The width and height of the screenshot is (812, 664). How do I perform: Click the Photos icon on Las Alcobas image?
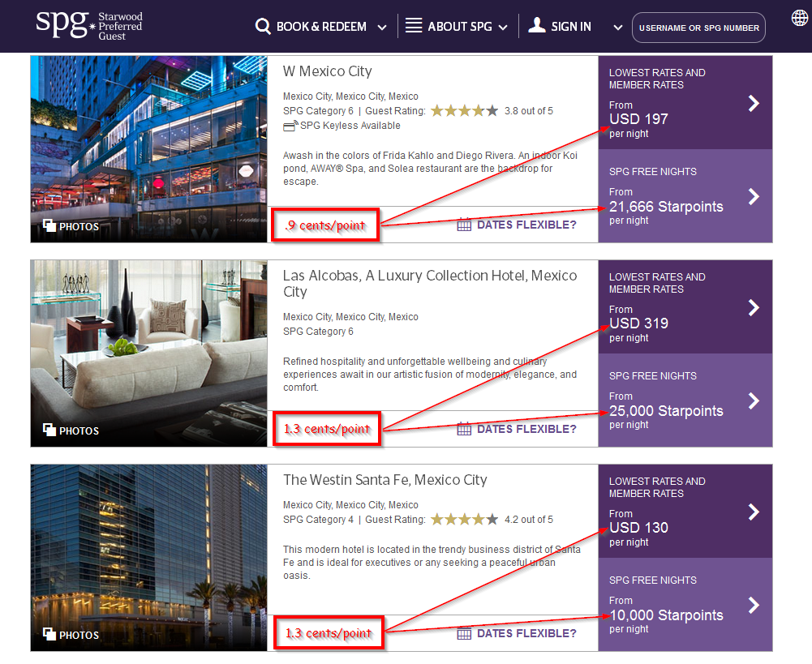click(x=49, y=430)
